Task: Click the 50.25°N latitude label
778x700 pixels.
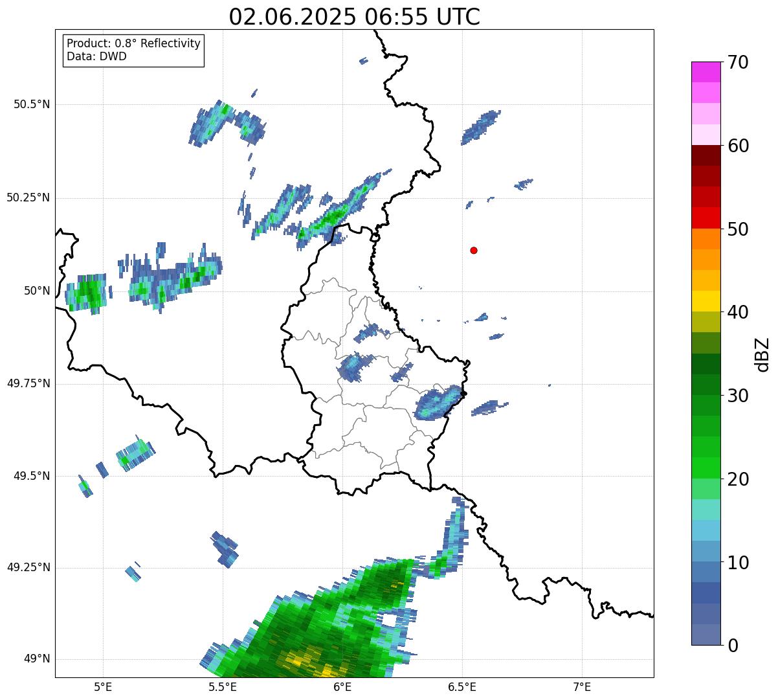Action: tap(28, 198)
